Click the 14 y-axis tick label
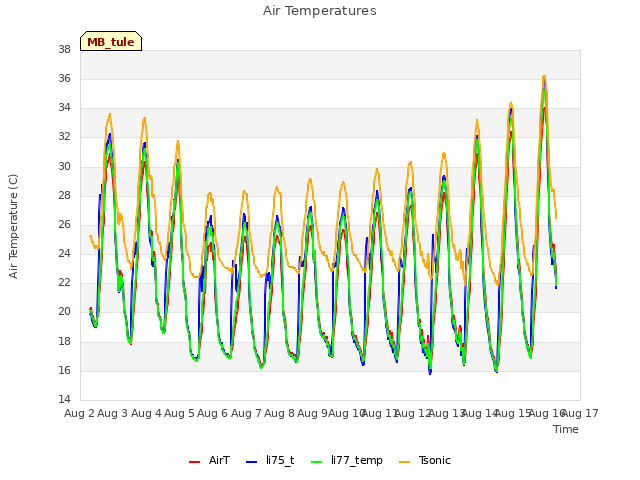This screenshot has height=480, width=640. click(64, 400)
